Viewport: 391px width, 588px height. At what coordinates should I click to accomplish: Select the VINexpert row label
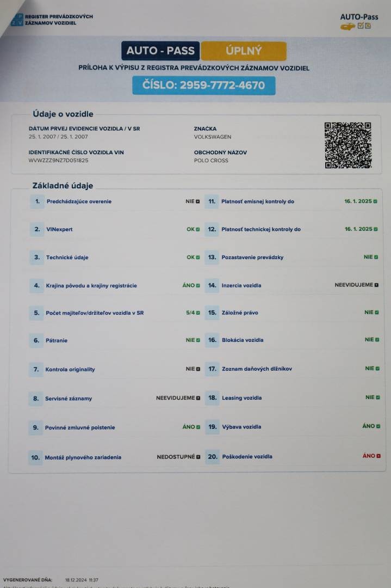click(60, 229)
